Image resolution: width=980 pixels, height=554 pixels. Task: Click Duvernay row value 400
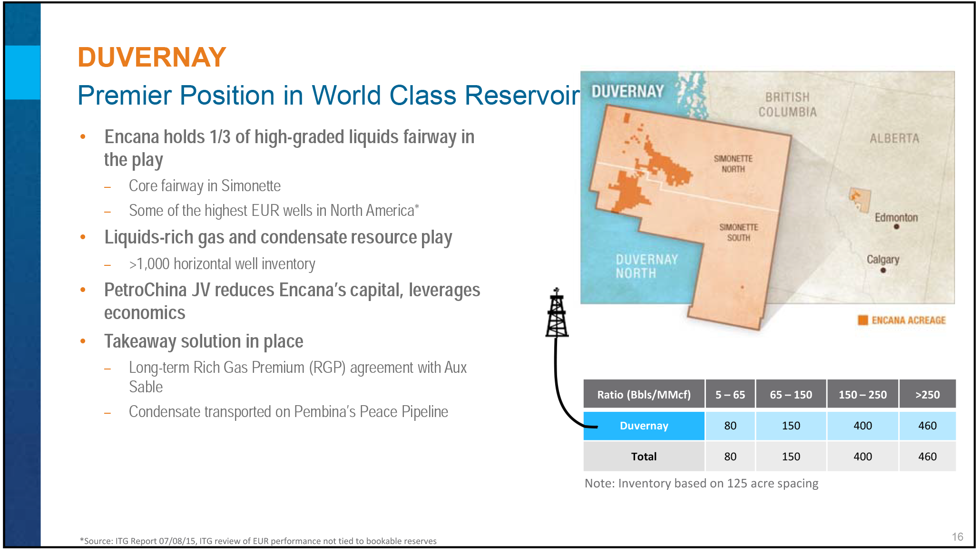[862, 426]
